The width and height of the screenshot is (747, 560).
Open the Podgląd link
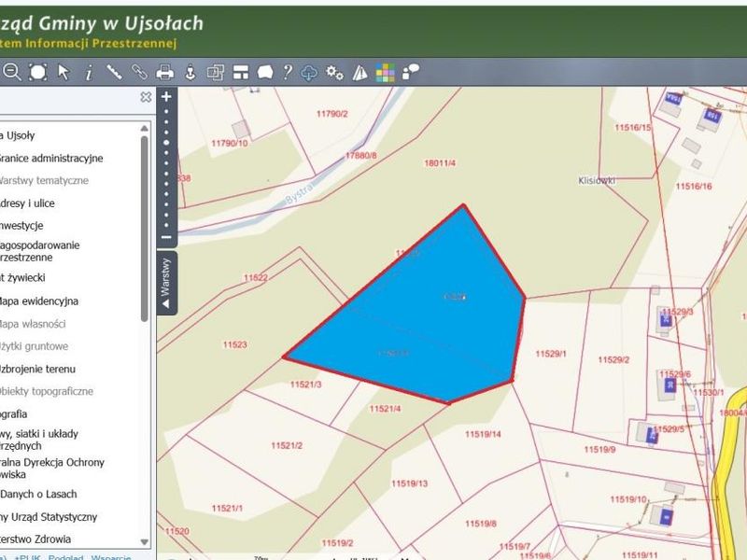(x=65, y=557)
